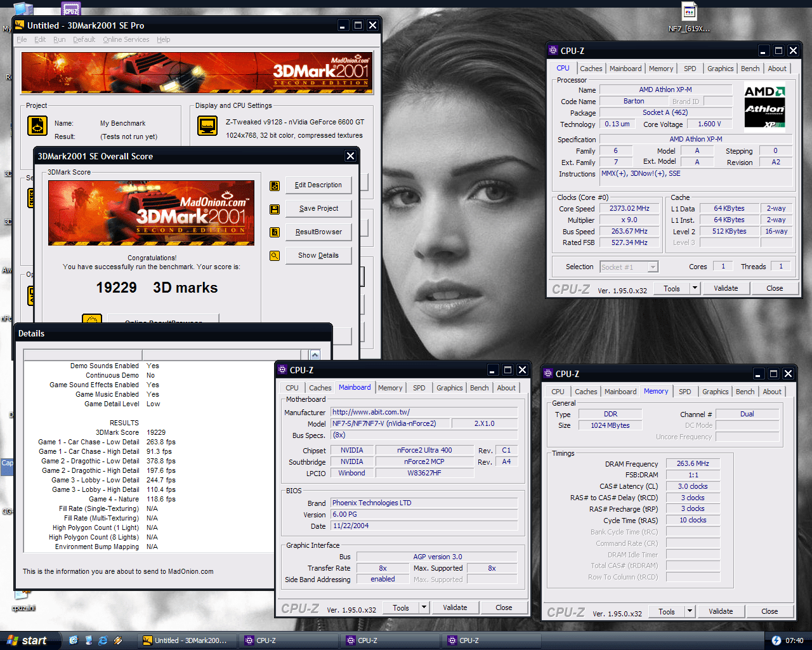Click the manufacturer field http://www.abit.com.tw/
The width and height of the screenshot is (812, 650).
point(424,412)
